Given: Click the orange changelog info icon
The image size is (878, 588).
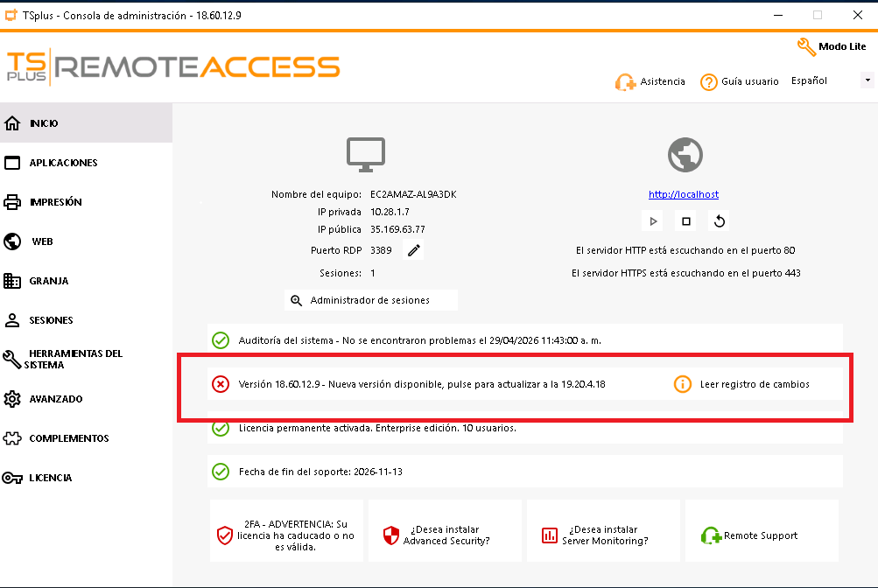Looking at the screenshot, I should [x=683, y=384].
